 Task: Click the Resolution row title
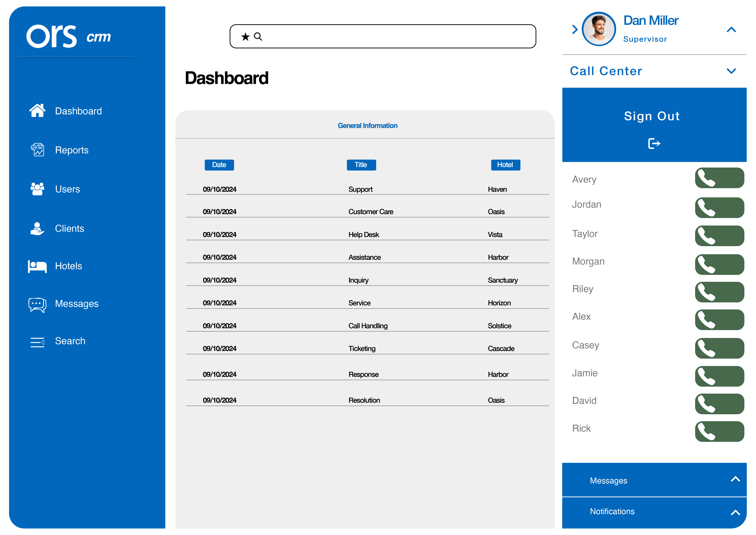pos(364,400)
